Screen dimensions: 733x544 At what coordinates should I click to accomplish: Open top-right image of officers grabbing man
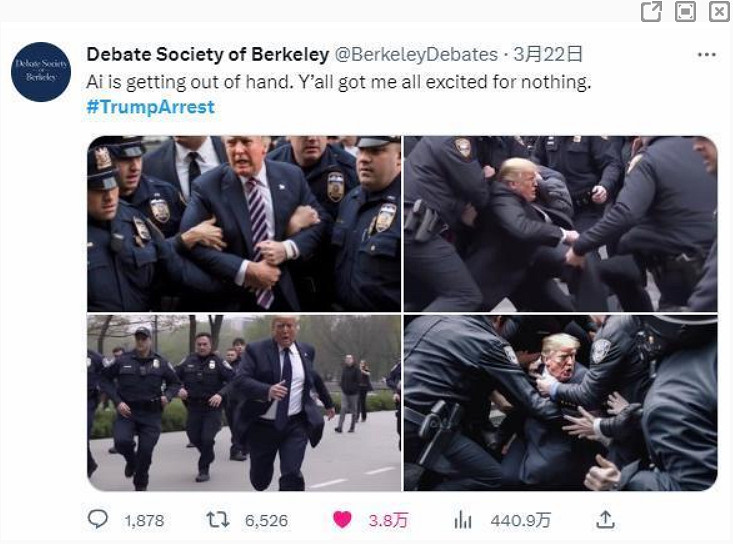click(561, 223)
